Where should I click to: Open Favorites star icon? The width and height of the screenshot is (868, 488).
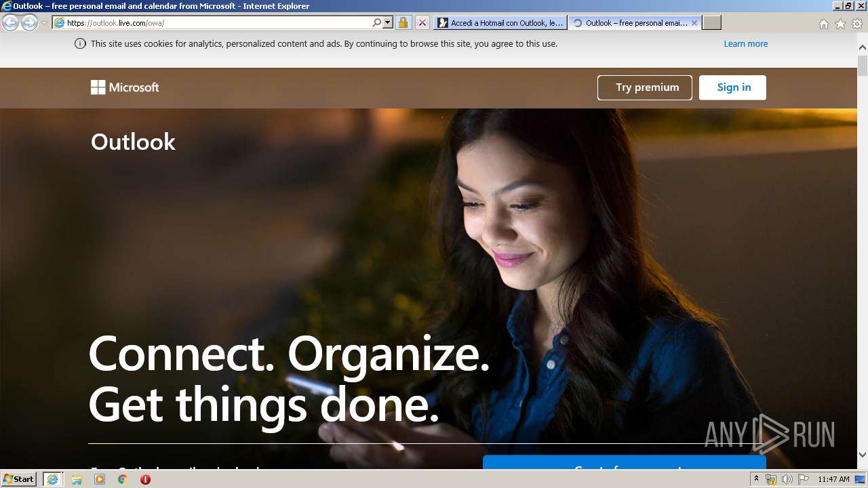click(x=840, y=24)
